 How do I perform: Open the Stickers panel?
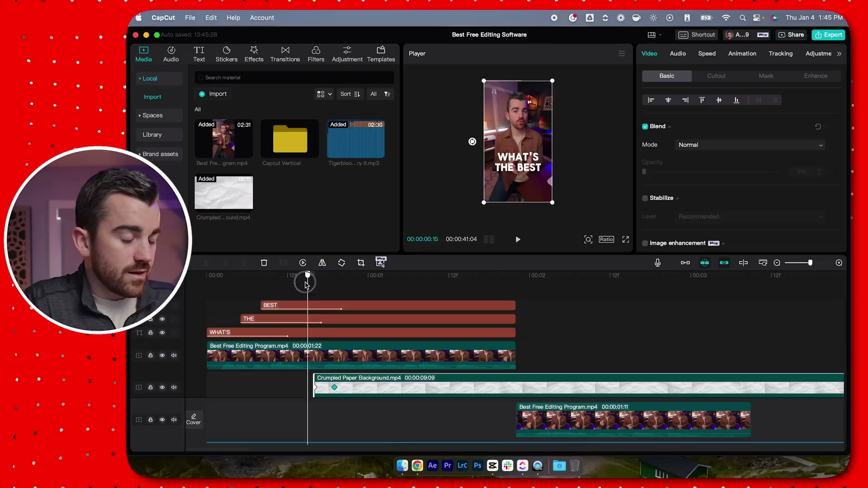(226, 54)
